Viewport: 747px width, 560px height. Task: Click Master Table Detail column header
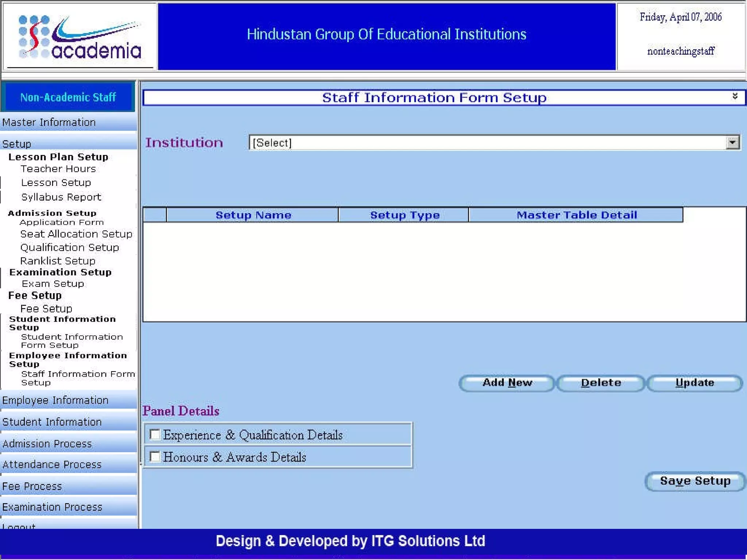click(x=576, y=215)
